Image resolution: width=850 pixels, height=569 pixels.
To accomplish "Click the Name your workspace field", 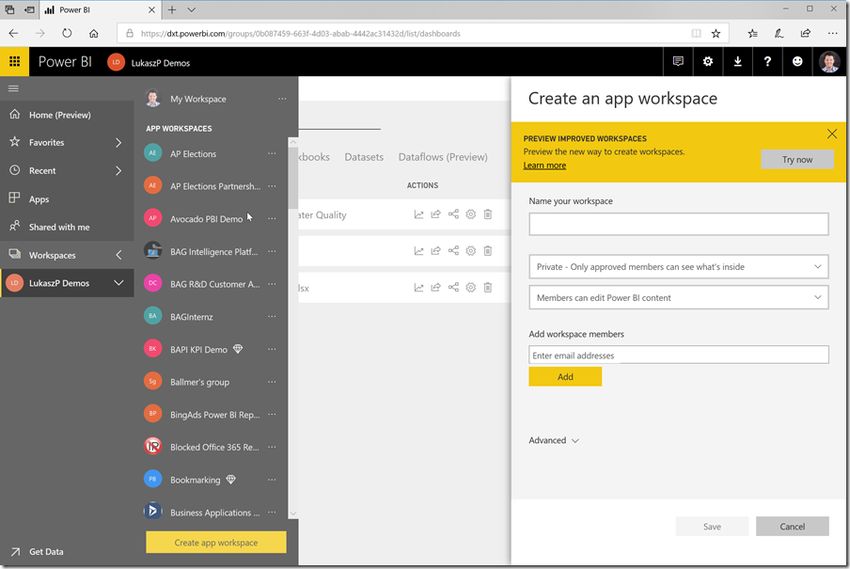I will [x=679, y=224].
